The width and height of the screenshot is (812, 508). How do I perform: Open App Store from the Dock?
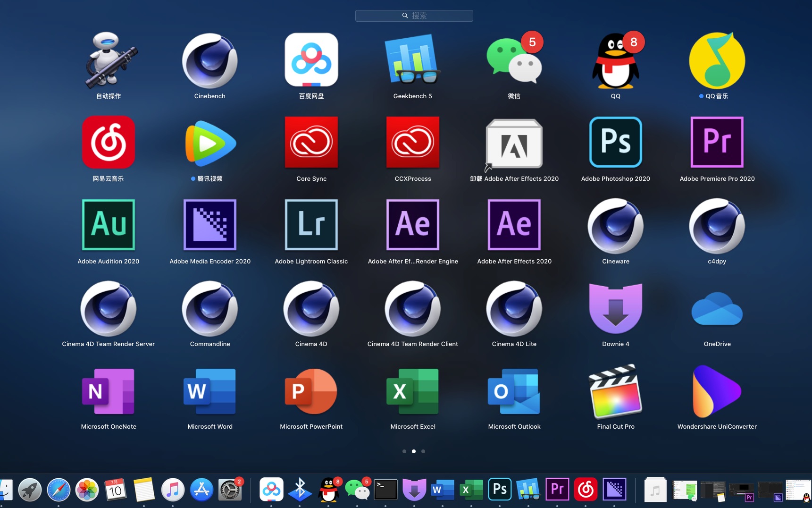pos(201,490)
